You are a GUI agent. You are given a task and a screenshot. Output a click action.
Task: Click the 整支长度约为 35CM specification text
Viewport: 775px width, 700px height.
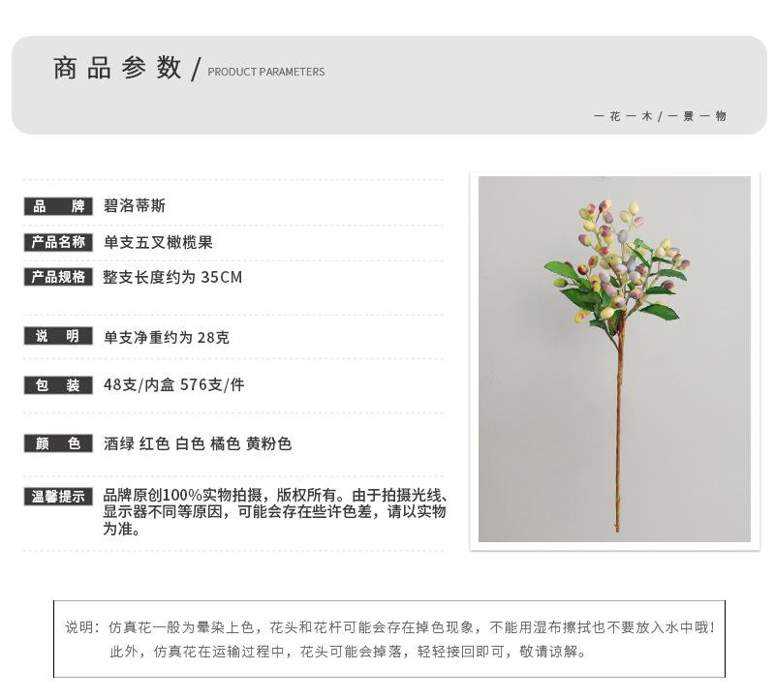[172, 277]
